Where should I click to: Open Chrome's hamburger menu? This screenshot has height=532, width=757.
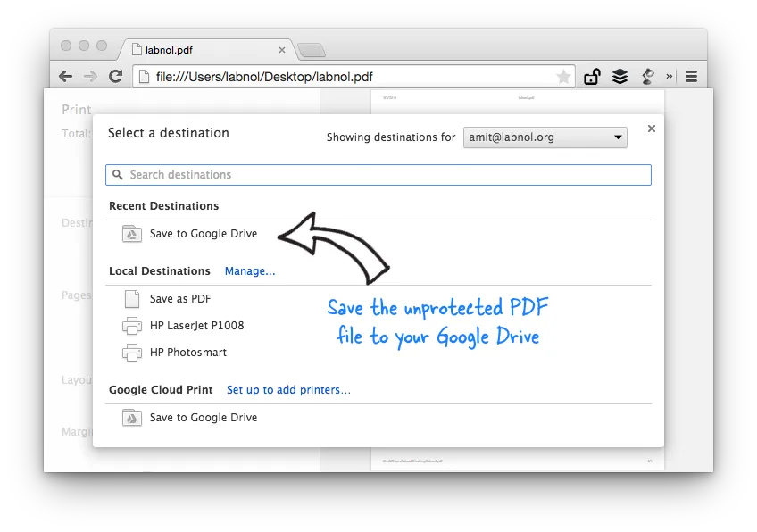[692, 77]
